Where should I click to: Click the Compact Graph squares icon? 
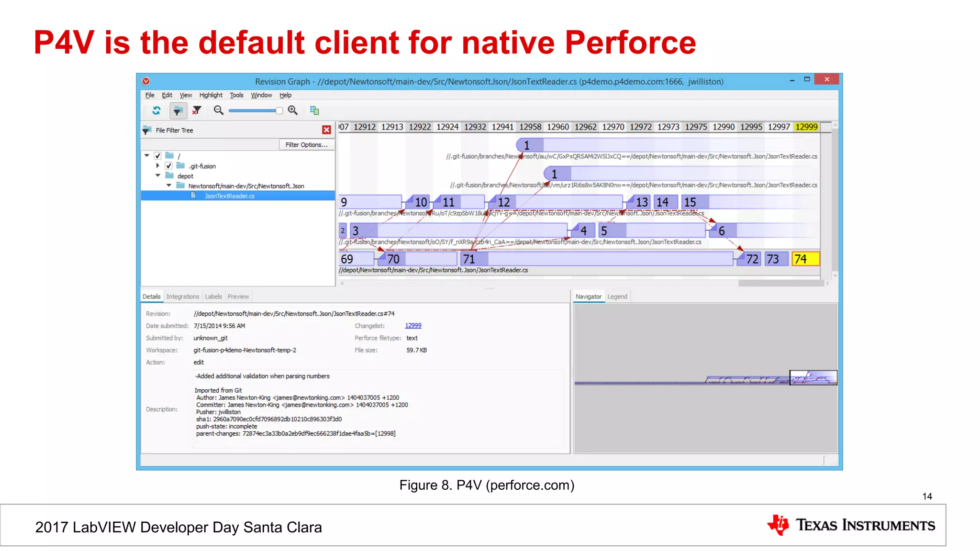click(x=314, y=110)
